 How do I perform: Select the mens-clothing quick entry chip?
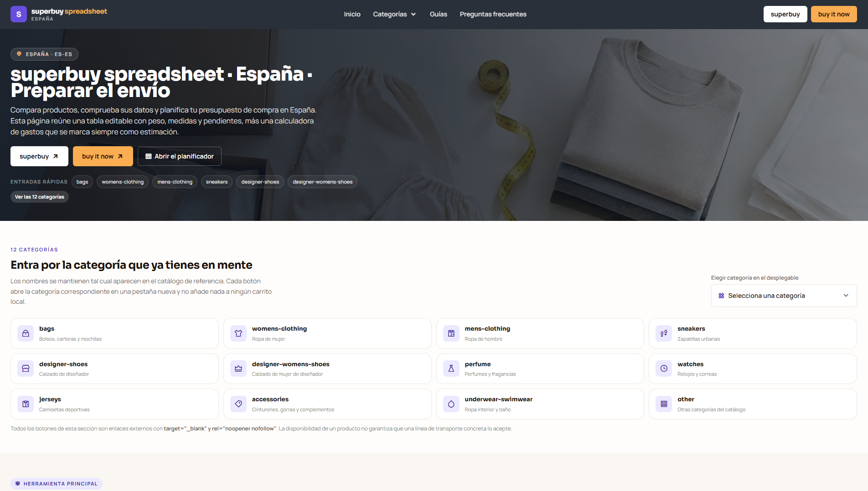(175, 182)
